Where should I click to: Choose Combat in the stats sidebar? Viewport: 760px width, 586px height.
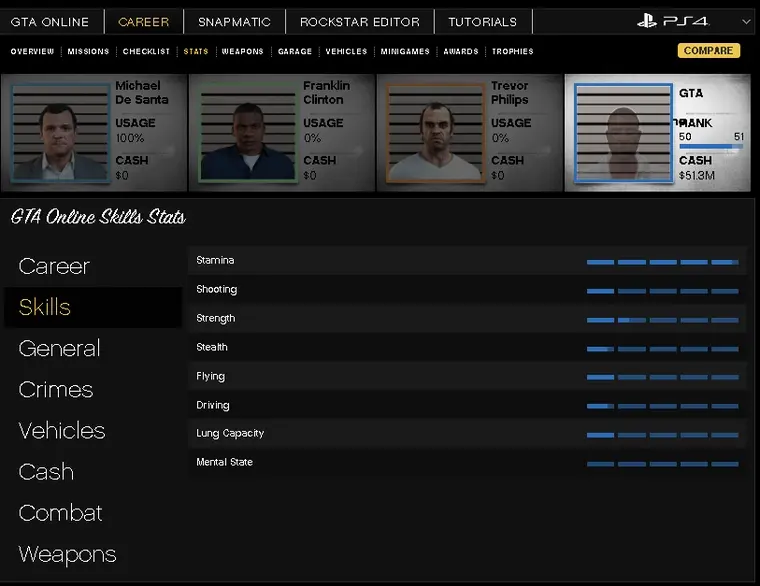[x=60, y=513]
